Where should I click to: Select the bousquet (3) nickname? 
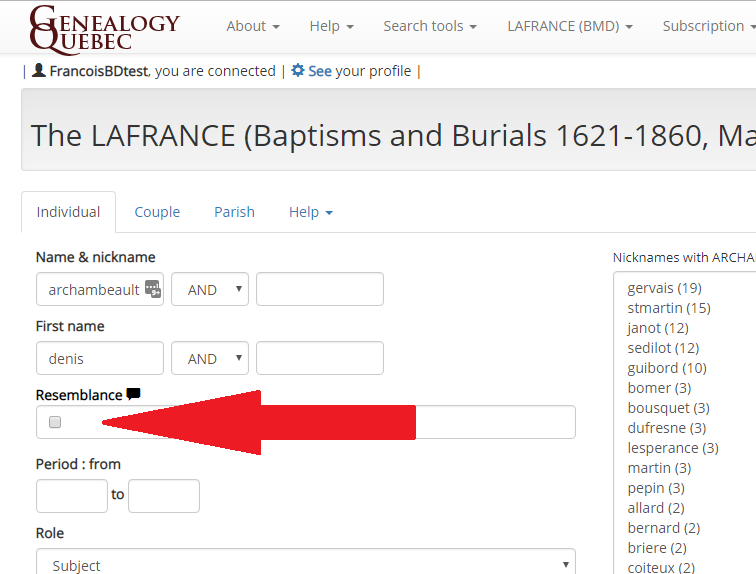point(669,408)
